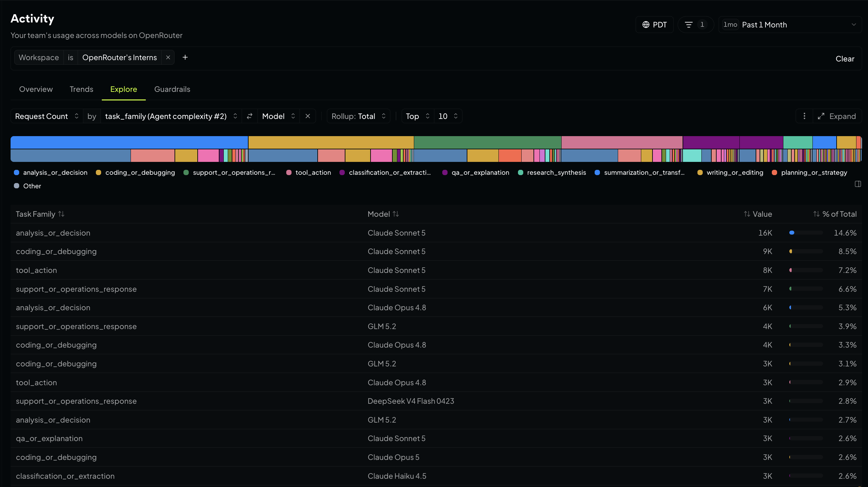Expand the chart view
868x487 pixels.
coord(837,116)
